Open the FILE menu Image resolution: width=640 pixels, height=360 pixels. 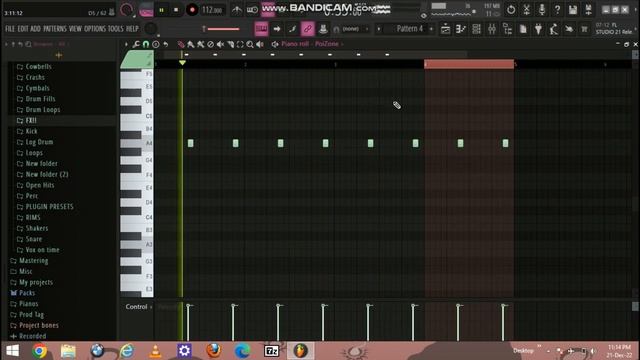pyautogui.click(x=10, y=29)
